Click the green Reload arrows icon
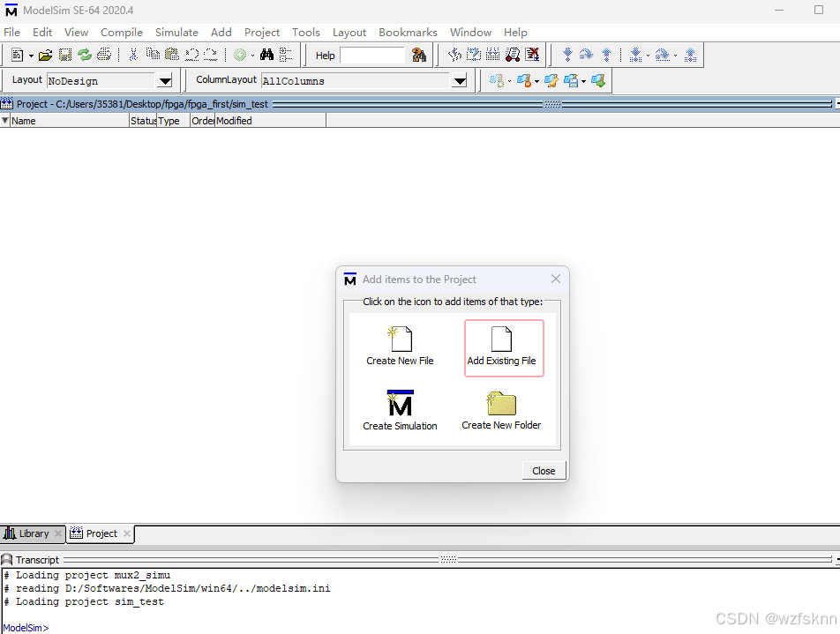This screenshot has width=840, height=634. point(84,55)
